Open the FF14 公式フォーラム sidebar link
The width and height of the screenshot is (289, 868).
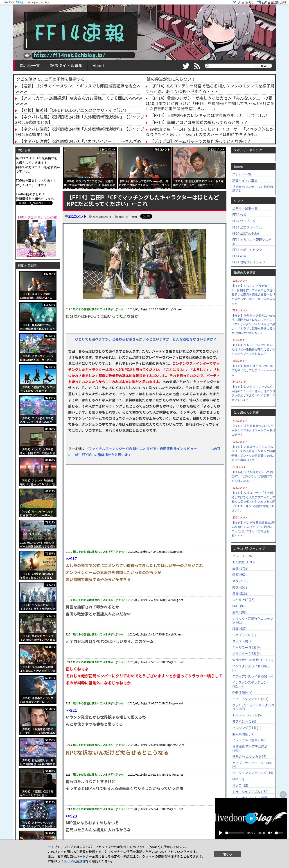[x=247, y=227]
